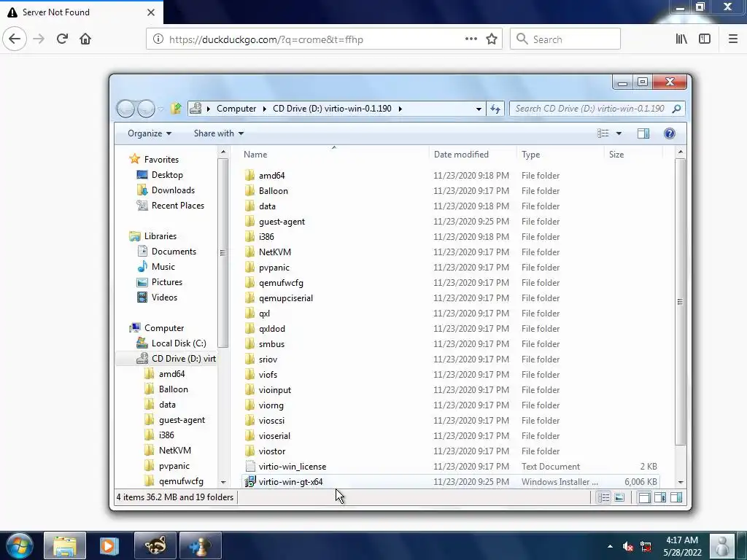Toggle the Firefox sidebar view icon
This screenshot has height=560, width=747.
coord(705,39)
